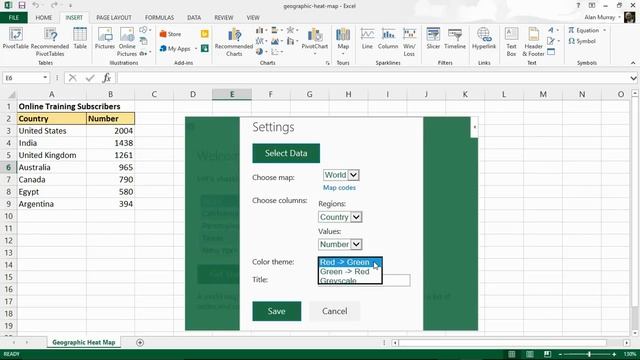This screenshot has width=640, height=360.
Task: Select column E header
Action: click(232, 94)
